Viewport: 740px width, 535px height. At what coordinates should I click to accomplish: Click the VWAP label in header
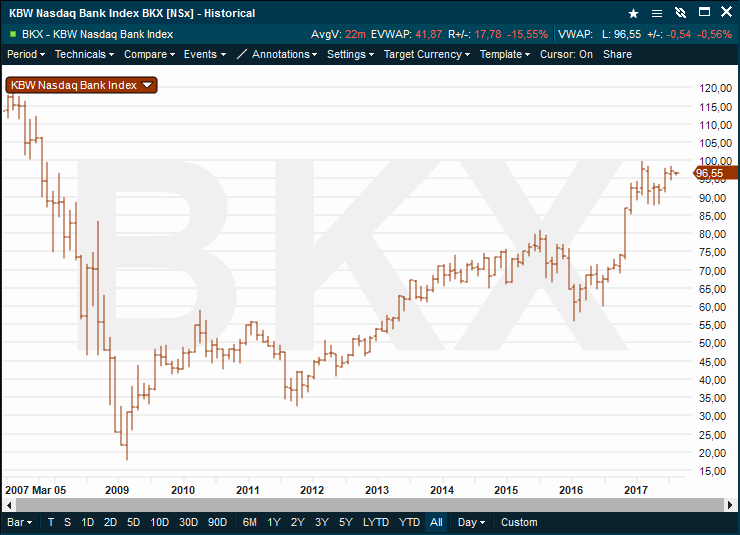(x=575, y=34)
